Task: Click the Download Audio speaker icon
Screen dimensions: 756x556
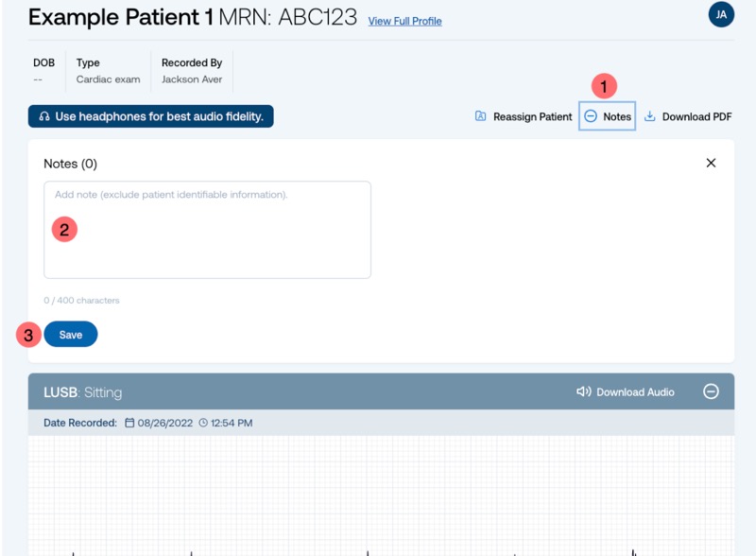Action: point(583,391)
